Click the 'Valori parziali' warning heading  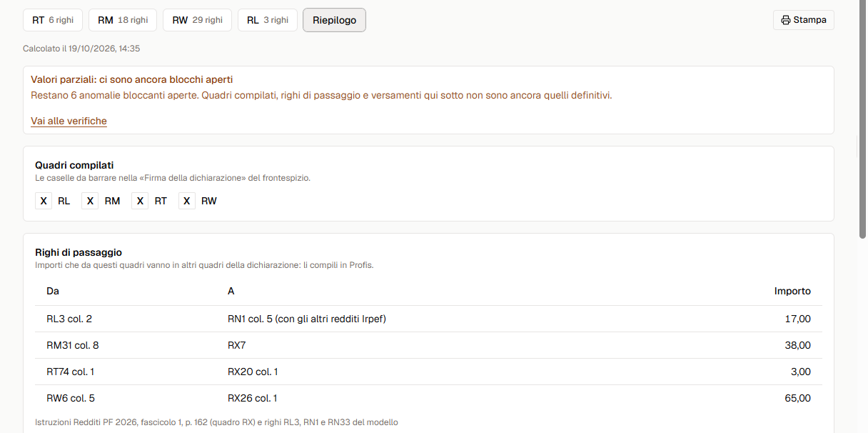click(x=132, y=80)
